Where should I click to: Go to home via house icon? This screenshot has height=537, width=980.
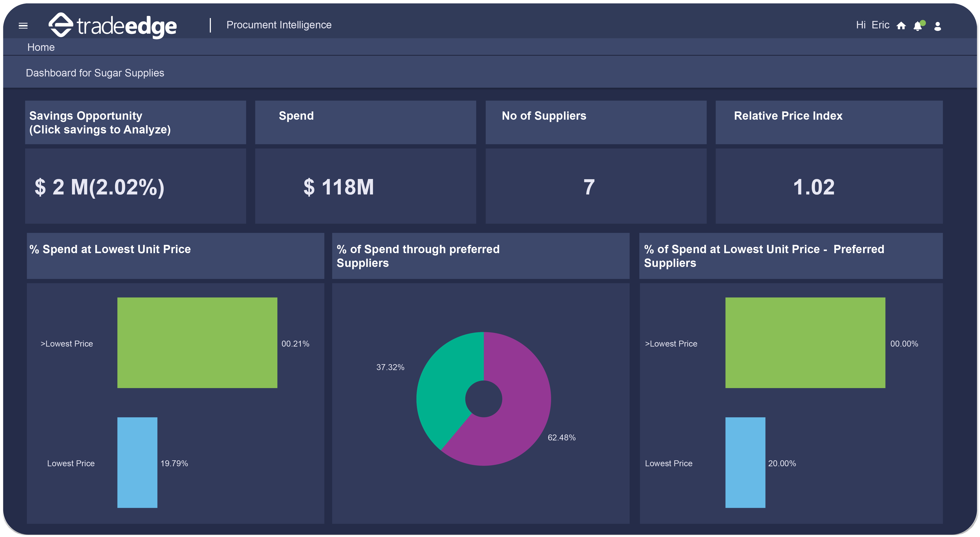(901, 25)
